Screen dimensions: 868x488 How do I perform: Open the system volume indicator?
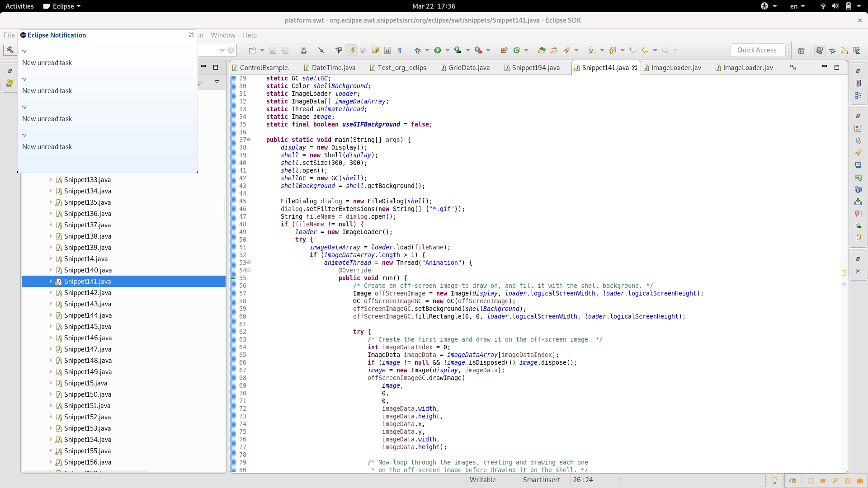pyautogui.click(x=835, y=6)
